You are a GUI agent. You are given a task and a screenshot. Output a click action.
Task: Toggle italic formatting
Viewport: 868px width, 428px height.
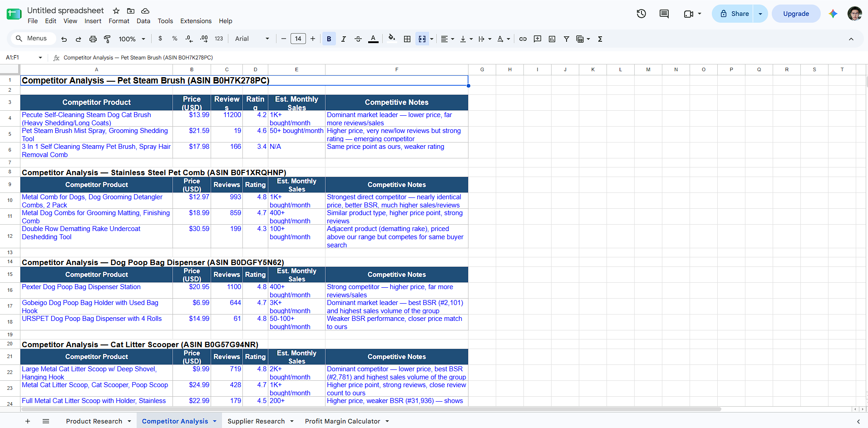click(344, 39)
